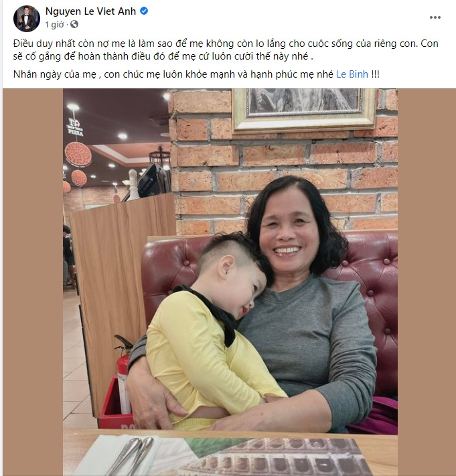The image size is (456, 476).
Task: Open the Nguyen Le Viet Anh profile name
Action: pos(90,11)
